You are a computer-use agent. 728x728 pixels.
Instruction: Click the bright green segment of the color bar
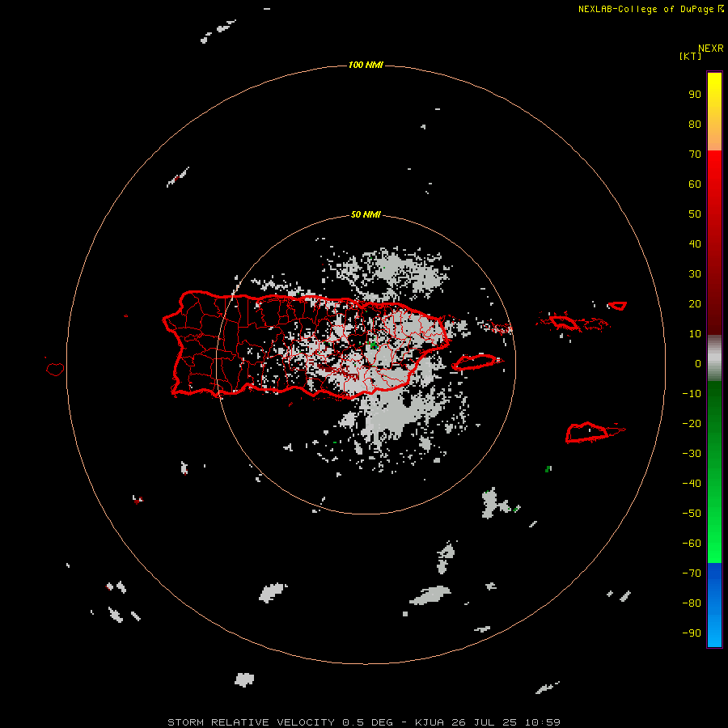pos(714,548)
